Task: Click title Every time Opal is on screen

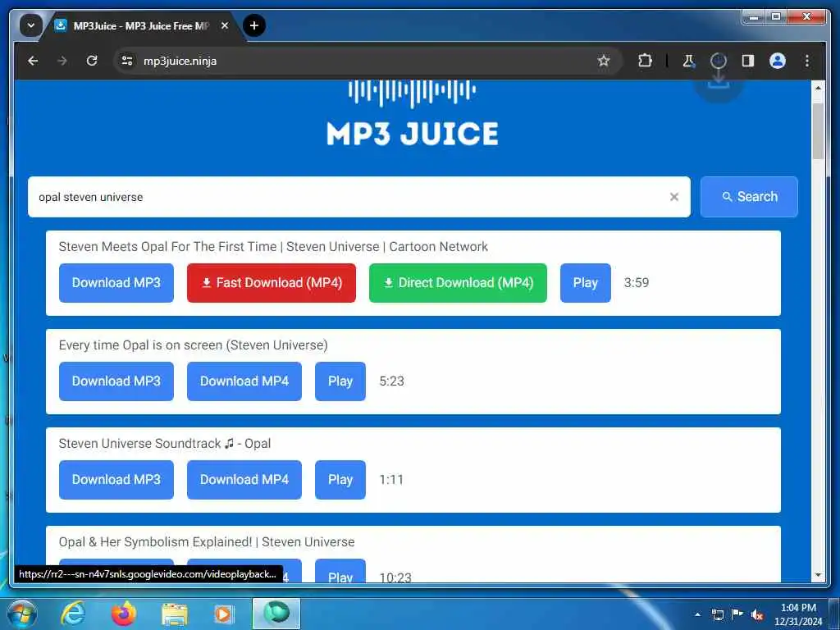Action: click(x=194, y=345)
